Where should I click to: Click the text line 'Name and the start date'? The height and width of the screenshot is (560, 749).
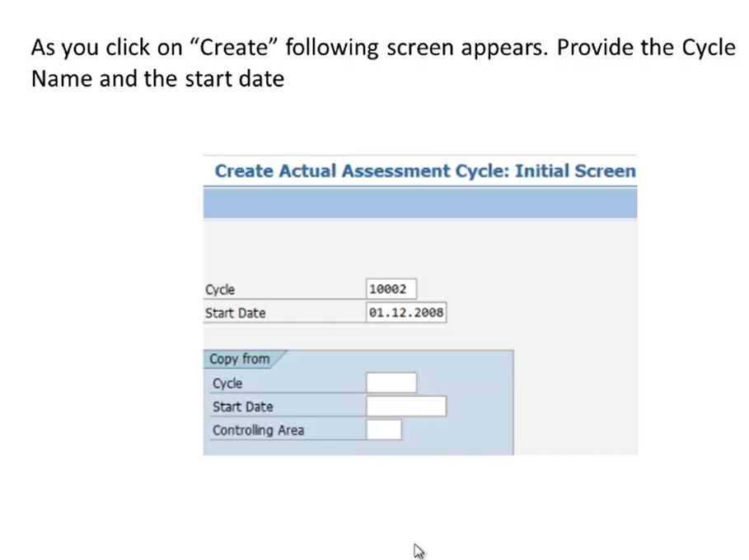(157, 79)
